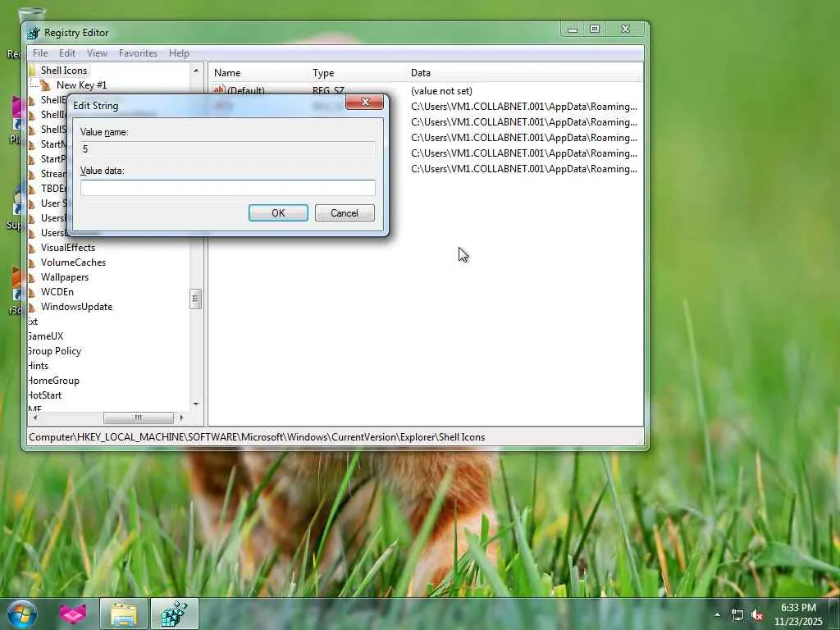Viewport: 840px width, 630px height.
Task: Click the tree horizontal scrollbar thumb
Action: [138, 418]
